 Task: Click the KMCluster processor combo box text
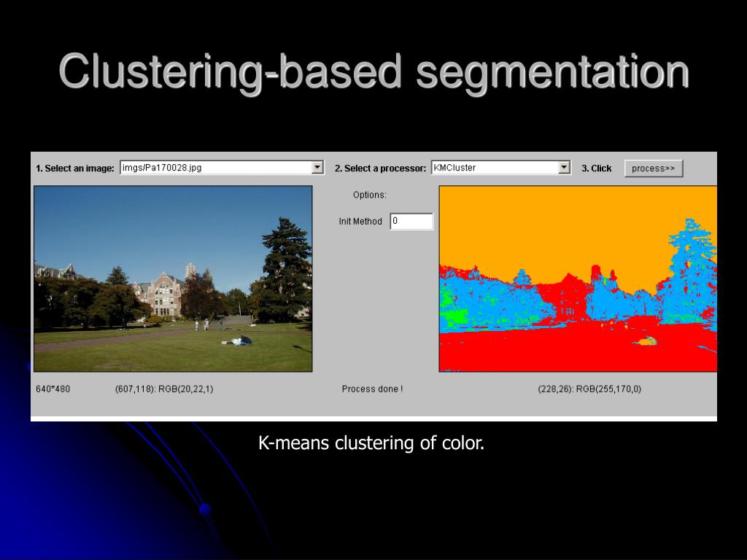[x=495, y=168]
